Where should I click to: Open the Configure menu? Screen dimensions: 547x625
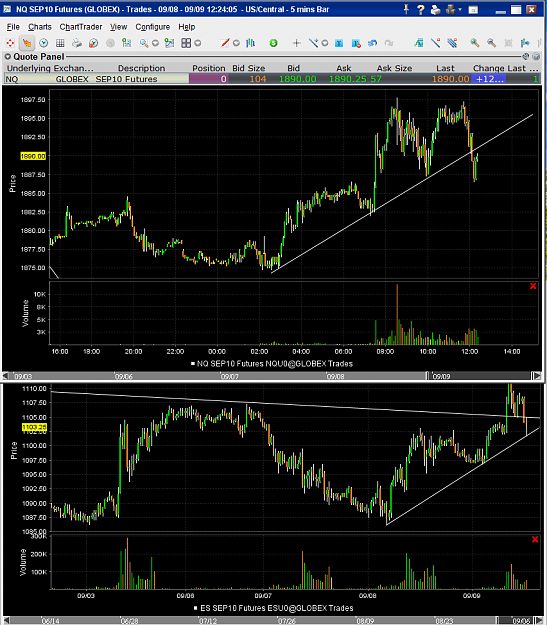[x=153, y=27]
